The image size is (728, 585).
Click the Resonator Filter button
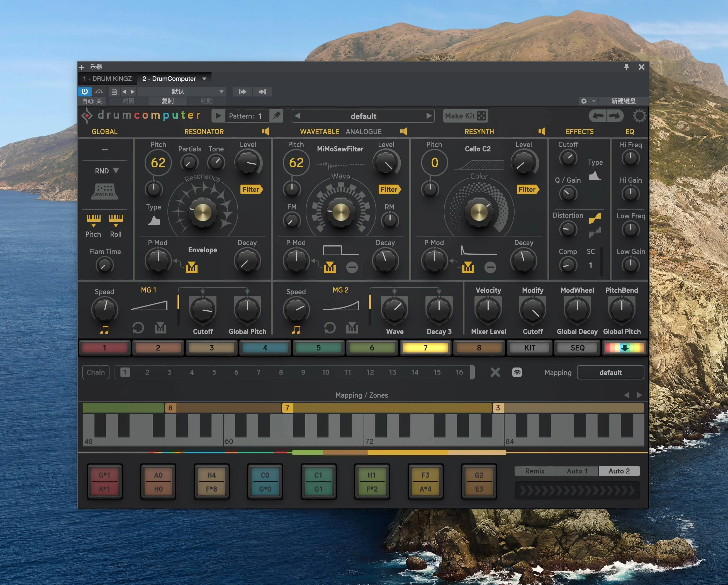pyautogui.click(x=252, y=189)
